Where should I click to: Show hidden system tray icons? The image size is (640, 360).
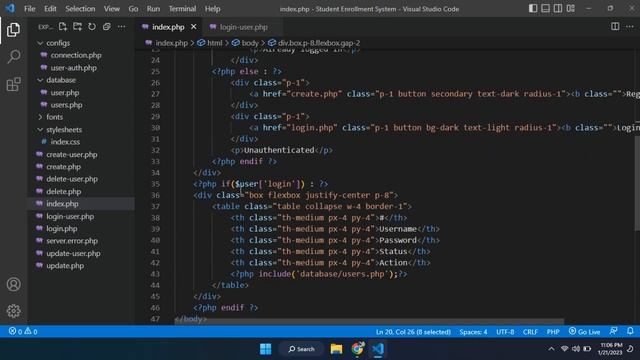[551, 349]
